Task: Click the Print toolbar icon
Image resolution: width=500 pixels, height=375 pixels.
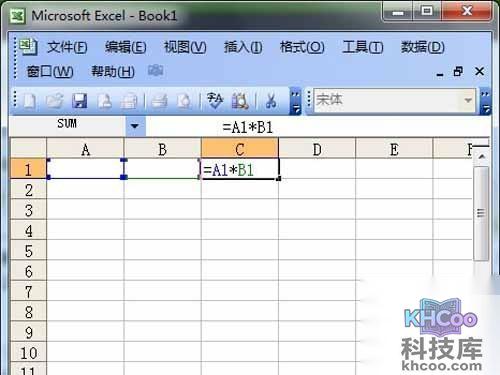Action: [x=160, y=101]
